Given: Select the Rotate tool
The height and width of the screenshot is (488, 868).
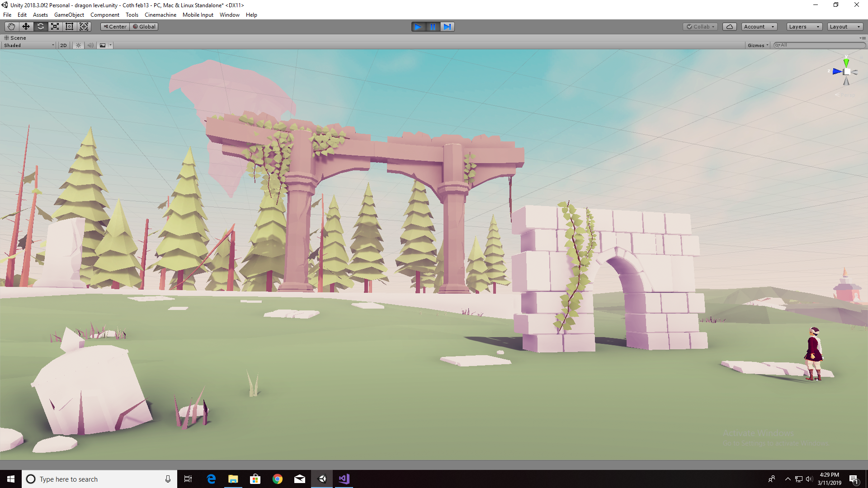Looking at the screenshot, I should point(40,27).
